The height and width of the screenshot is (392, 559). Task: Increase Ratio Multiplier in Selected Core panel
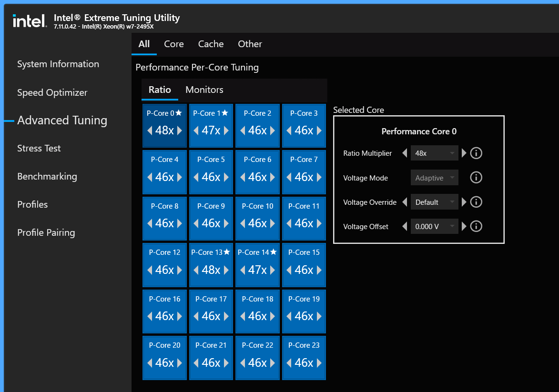pyautogui.click(x=464, y=153)
